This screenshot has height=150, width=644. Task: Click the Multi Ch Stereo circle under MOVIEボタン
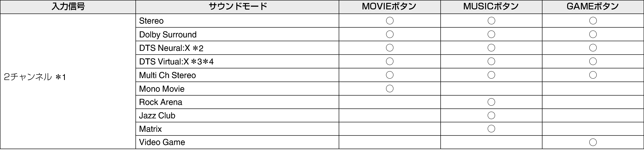(x=389, y=75)
